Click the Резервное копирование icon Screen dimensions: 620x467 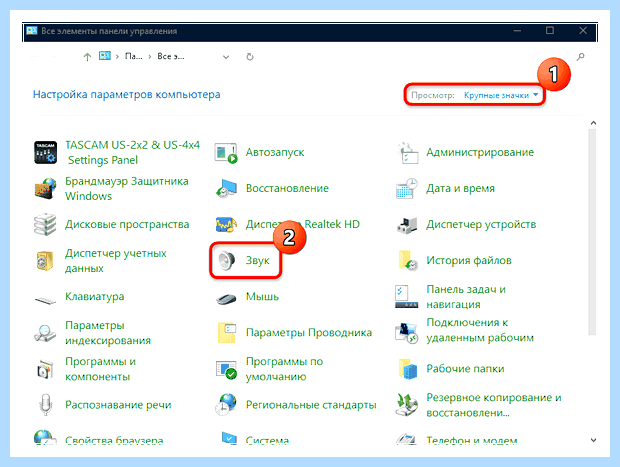tap(406, 405)
